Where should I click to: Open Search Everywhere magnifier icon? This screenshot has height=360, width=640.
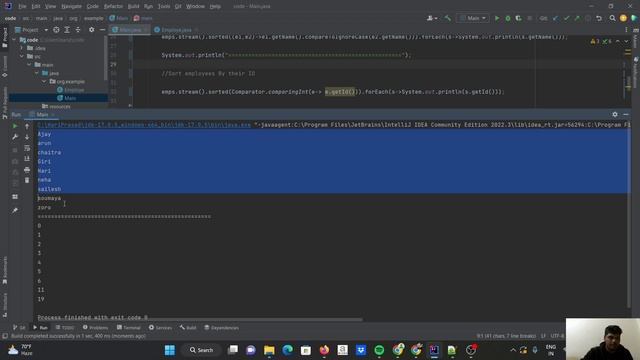(x=612, y=18)
